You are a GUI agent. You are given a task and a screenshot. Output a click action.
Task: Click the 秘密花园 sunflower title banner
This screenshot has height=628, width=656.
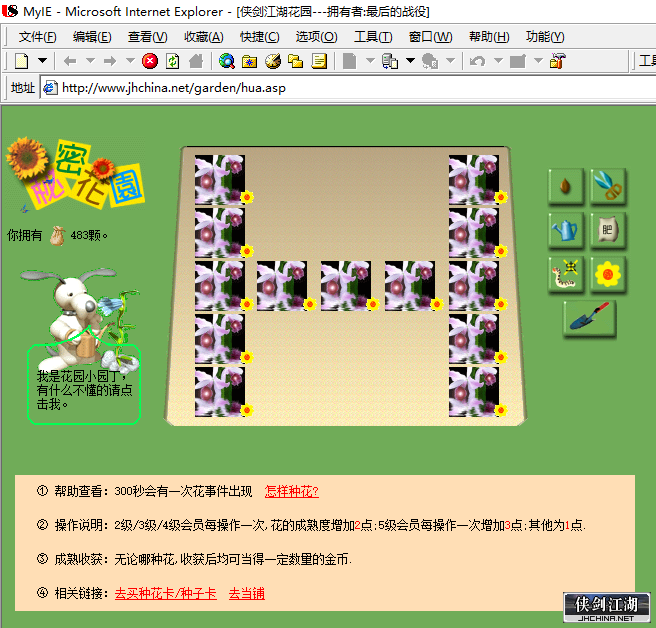(75, 174)
